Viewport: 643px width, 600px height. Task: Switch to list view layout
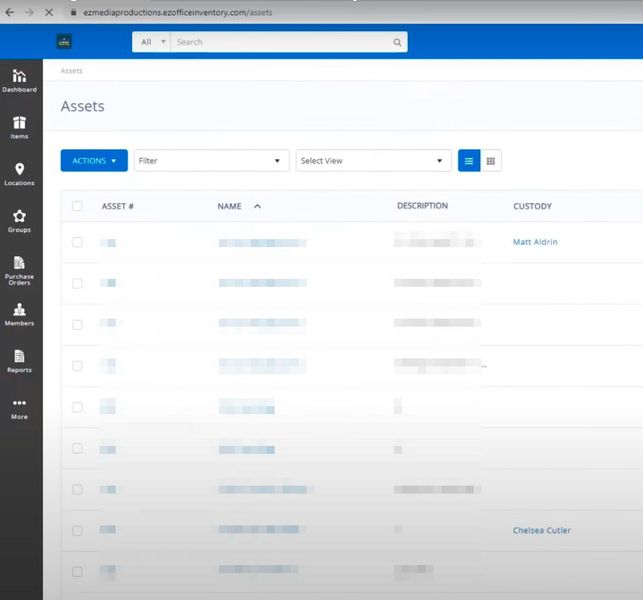click(469, 161)
